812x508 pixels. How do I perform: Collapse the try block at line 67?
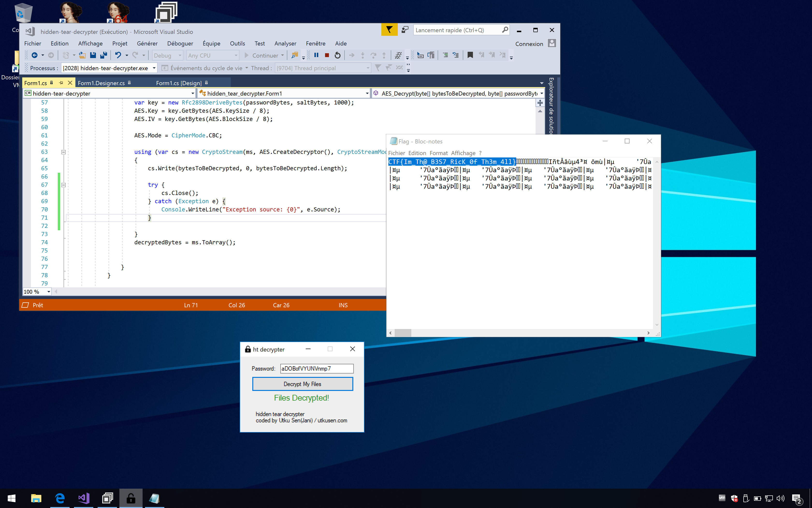[x=63, y=185]
